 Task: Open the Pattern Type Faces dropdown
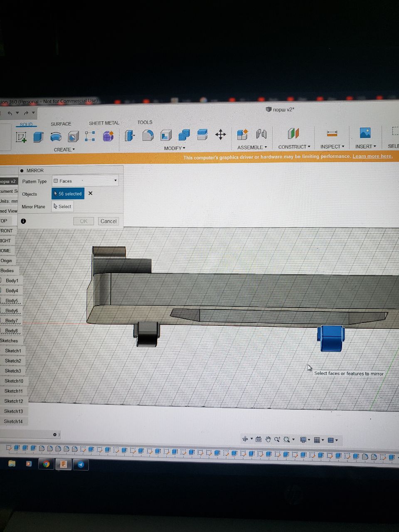(86, 181)
